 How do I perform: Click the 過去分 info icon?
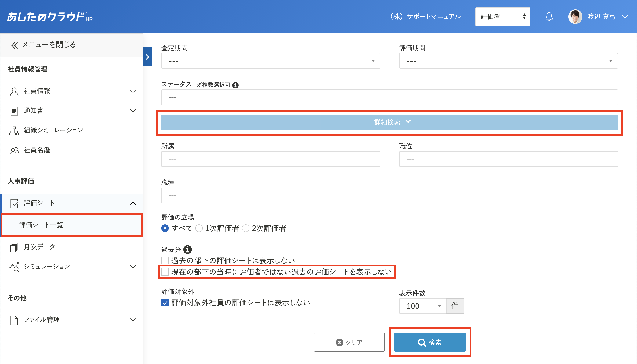(x=187, y=249)
